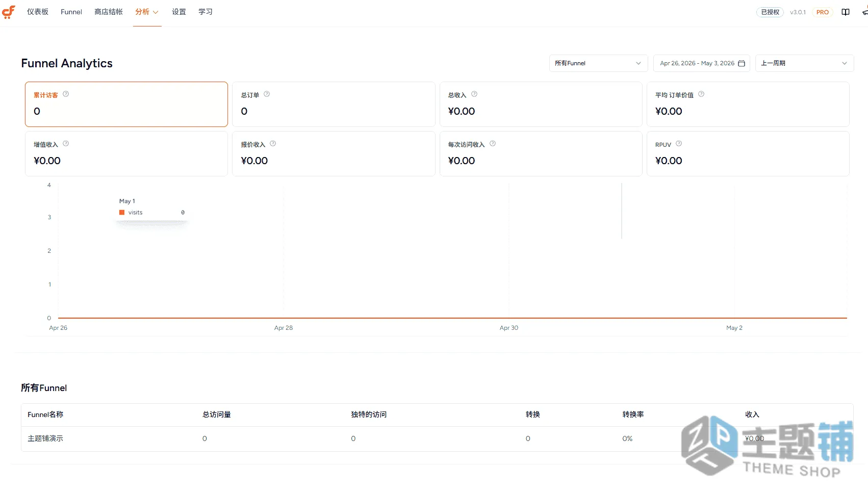
Task: Click help icon next to 每次访问收入
Action: pos(493,144)
